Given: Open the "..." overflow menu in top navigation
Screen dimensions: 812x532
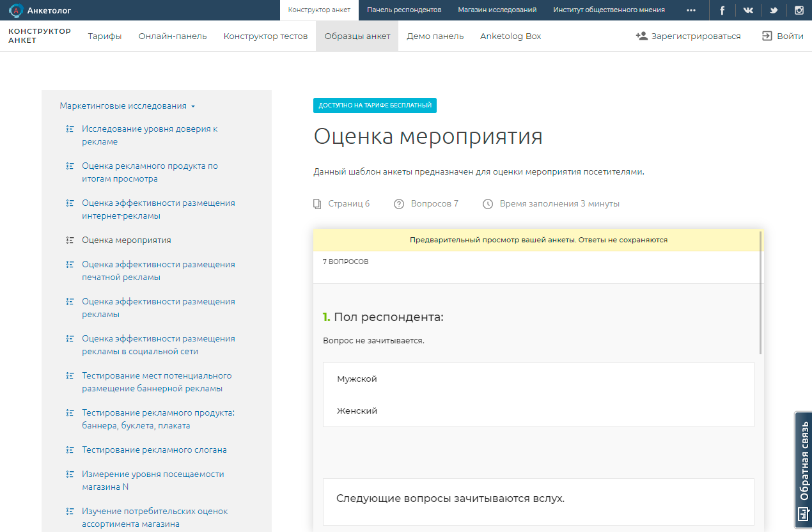Looking at the screenshot, I should (x=691, y=10).
